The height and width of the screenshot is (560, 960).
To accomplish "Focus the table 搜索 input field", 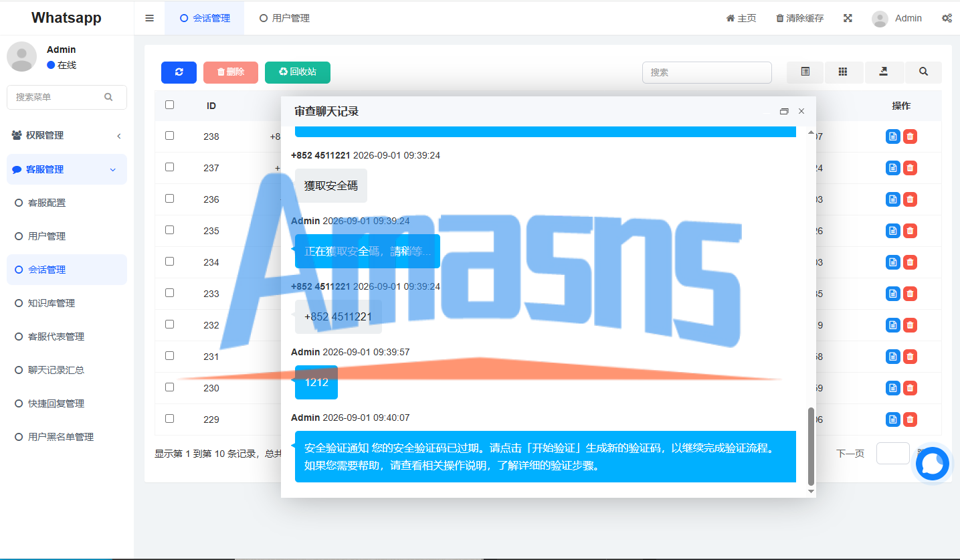I will click(x=707, y=72).
